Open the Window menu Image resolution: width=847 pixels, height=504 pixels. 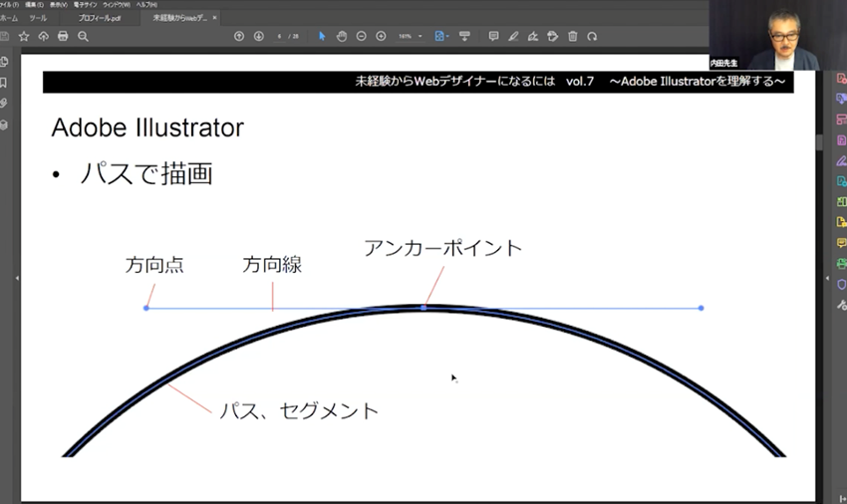click(117, 4)
